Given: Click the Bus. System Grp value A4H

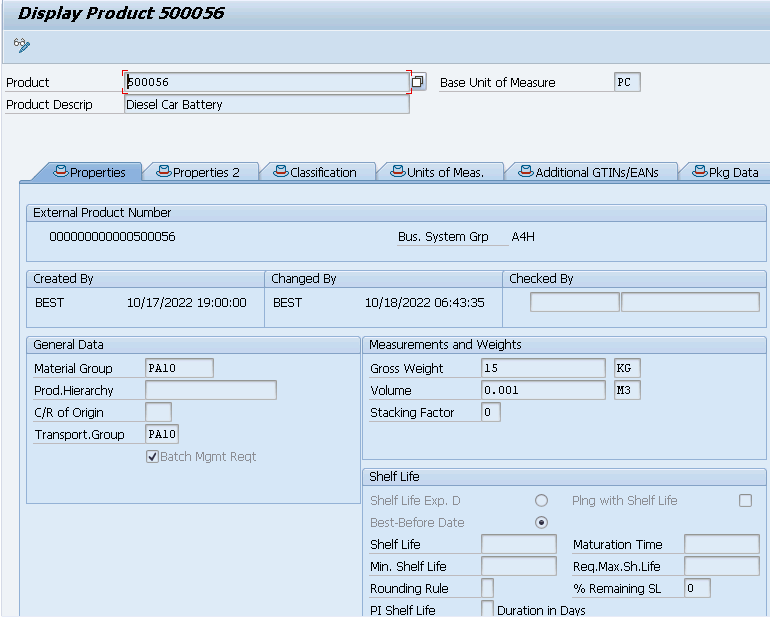Looking at the screenshot, I should (x=523, y=237).
